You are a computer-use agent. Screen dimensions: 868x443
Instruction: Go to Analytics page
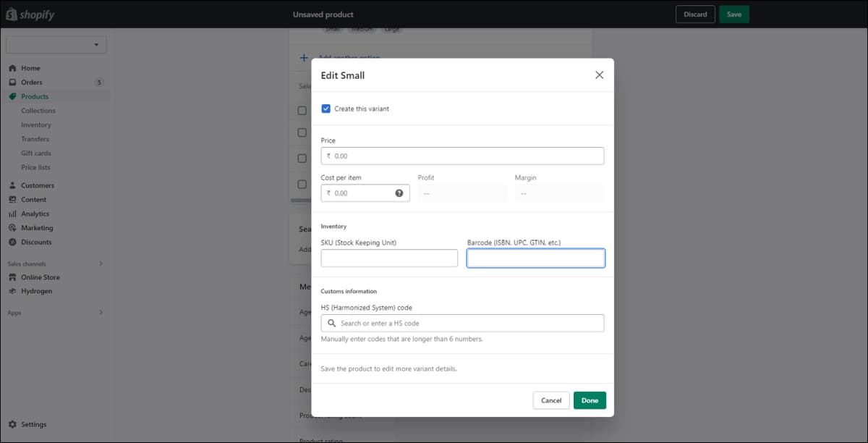pos(35,214)
